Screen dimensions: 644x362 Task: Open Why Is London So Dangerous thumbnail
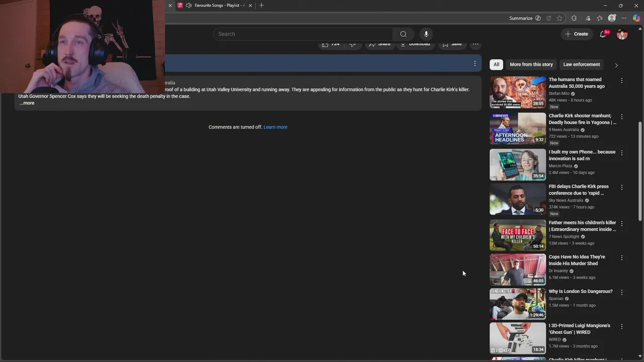pos(518,304)
